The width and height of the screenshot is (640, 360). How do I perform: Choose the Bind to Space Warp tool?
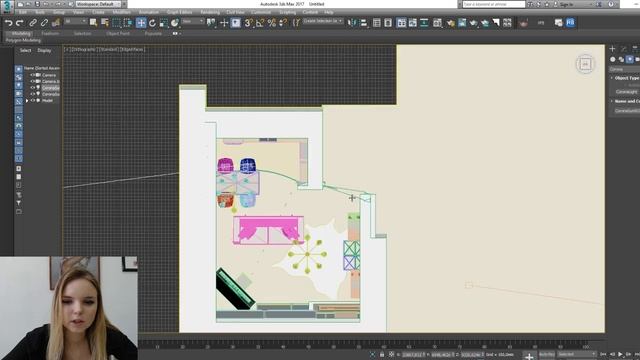(56, 23)
